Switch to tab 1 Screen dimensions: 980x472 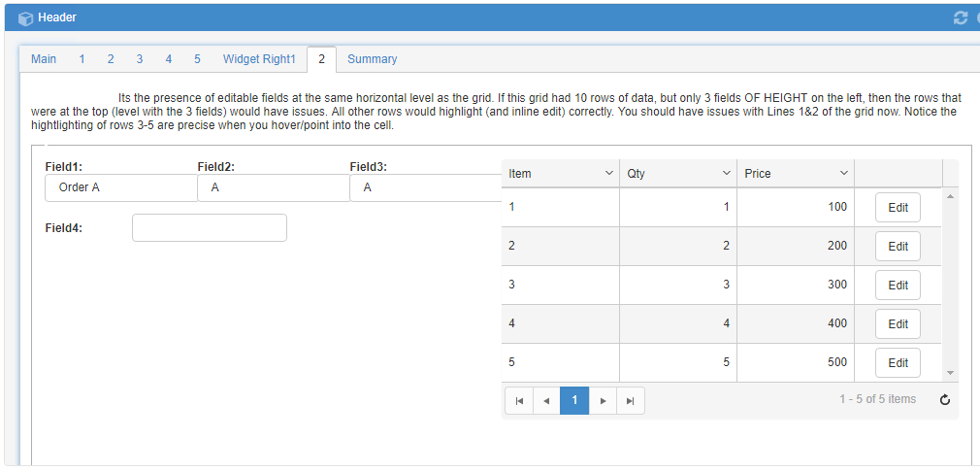tap(82, 59)
